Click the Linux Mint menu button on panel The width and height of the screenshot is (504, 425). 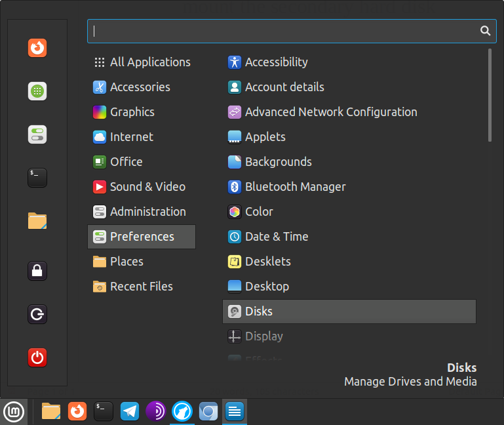pos(14,411)
